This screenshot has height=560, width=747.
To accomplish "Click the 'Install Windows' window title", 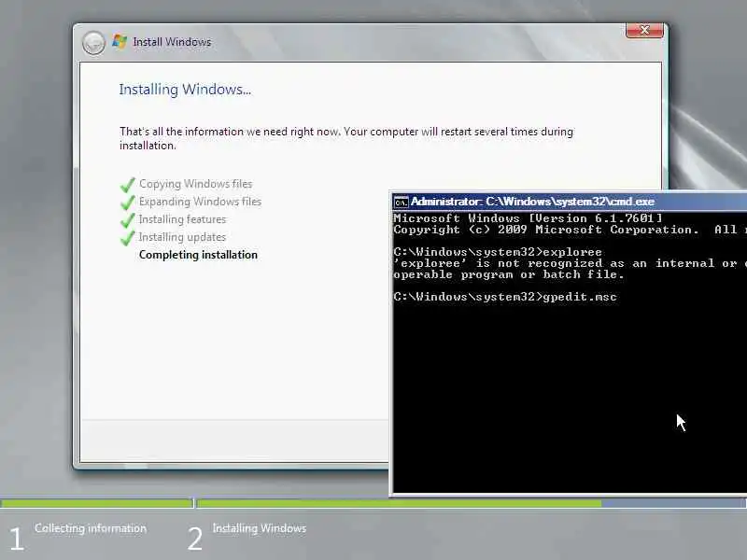I will click(x=172, y=42).
